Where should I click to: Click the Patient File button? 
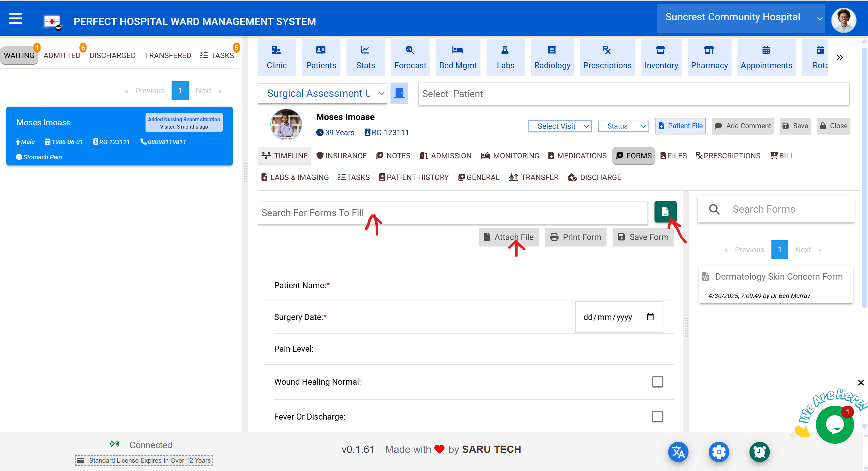[680, 126]
